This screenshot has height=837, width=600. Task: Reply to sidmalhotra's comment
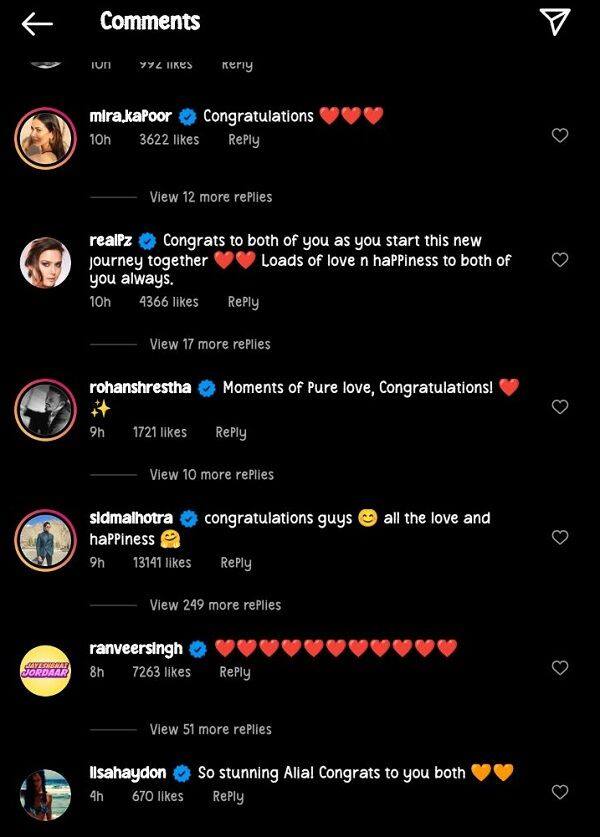pyautogui.click(x=235, y=563)
